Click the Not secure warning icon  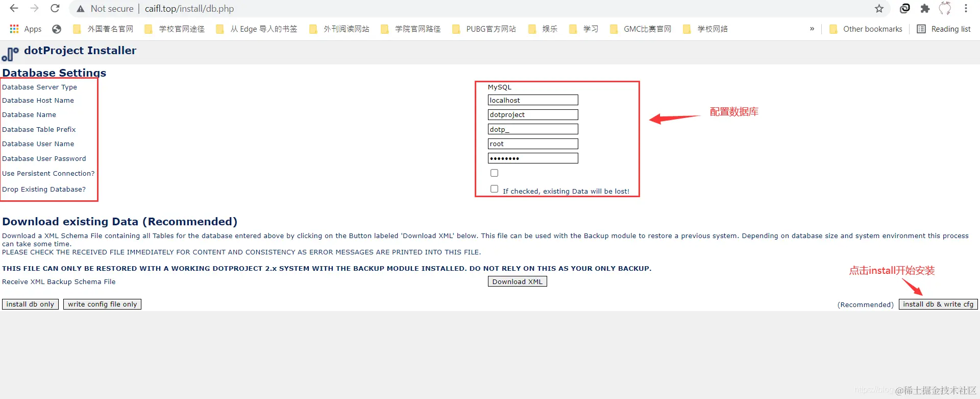[x=81, y=9]
